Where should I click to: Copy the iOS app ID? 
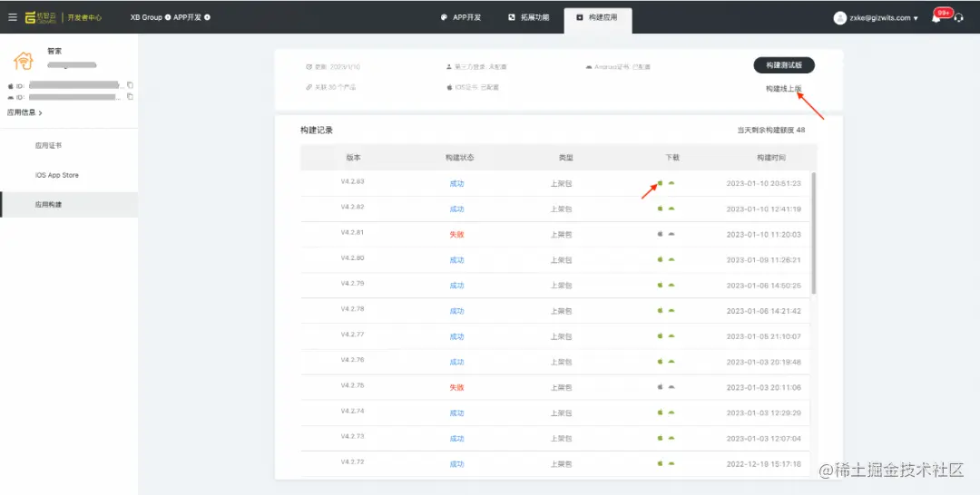point(130,85)
